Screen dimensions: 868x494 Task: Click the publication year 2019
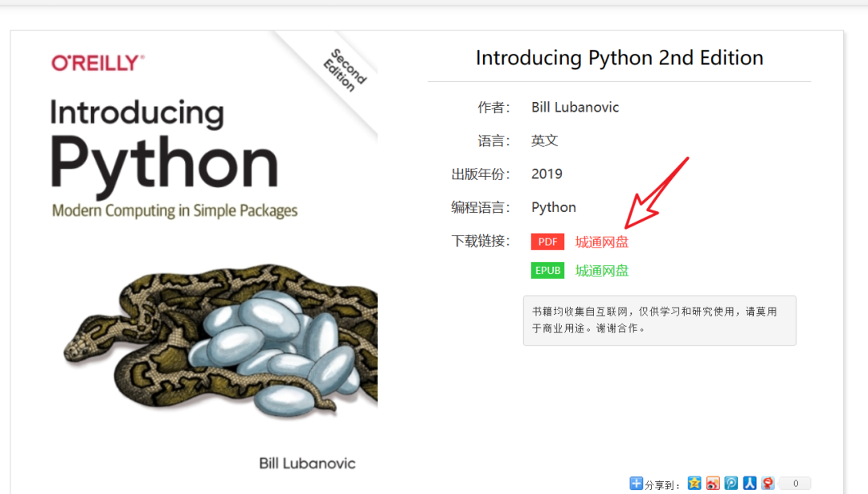pos(547,174)
